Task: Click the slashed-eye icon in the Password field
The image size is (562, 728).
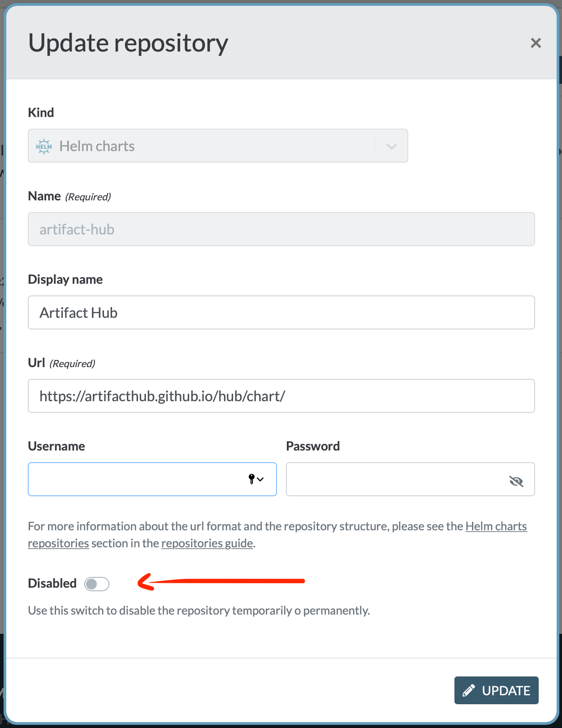Action: [516, 481]
